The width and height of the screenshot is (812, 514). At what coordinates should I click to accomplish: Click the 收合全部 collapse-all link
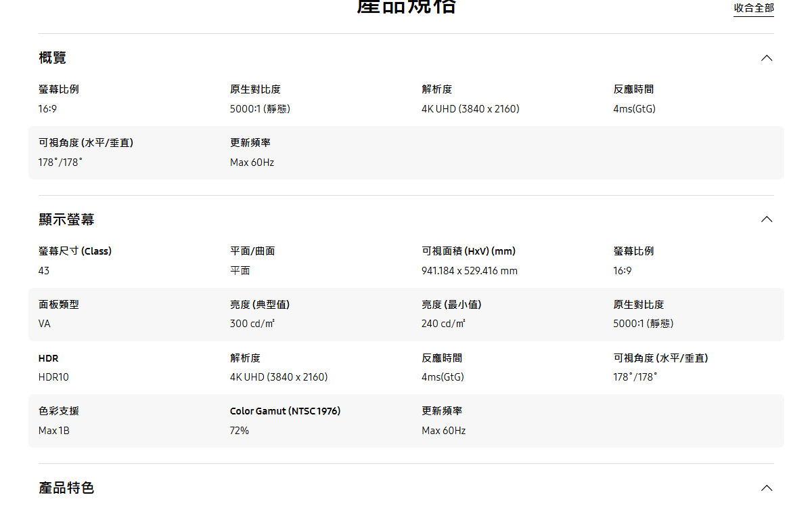(753, 8)
